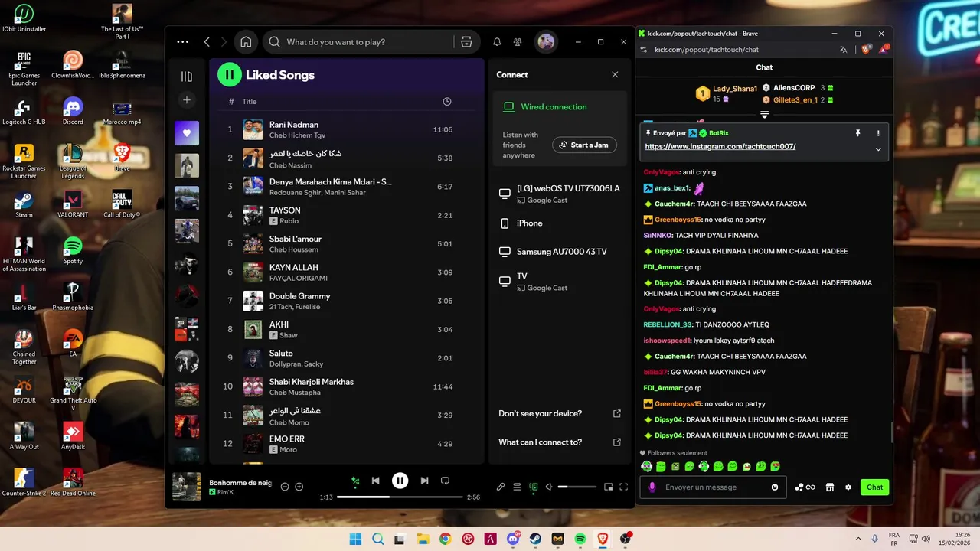This screenshot has height=551, width=980.
Task: Click the Spotify Browse icon in search bar
Action: point(466,42)
